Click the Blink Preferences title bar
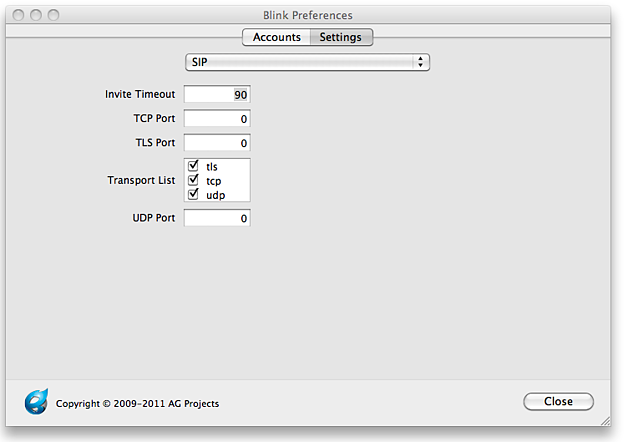 pos(308,15)
